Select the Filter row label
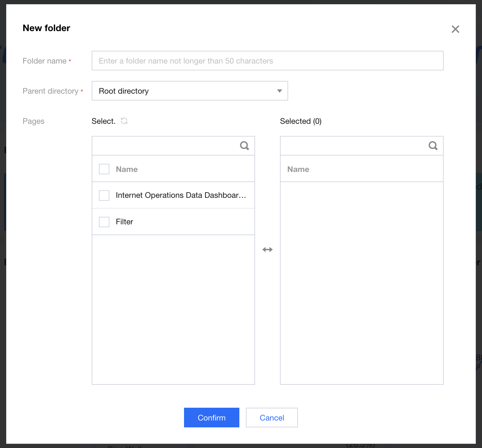The image size is (482, 448). point(124,222)
